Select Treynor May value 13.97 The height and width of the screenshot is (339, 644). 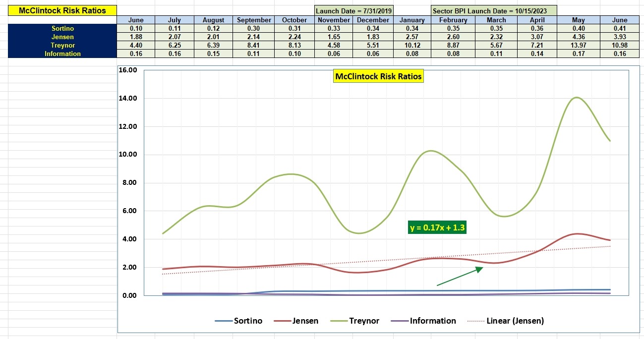(578, 45)
